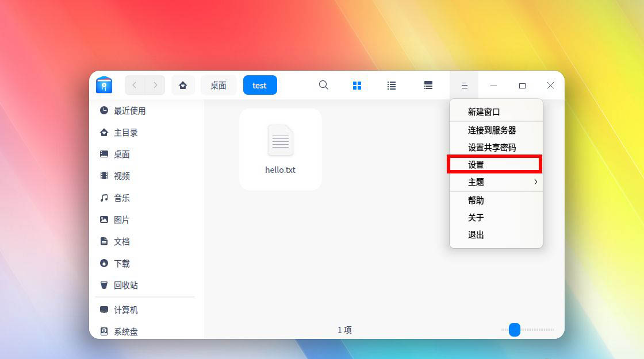644x359 pixels.
Task: Click the disk icon beside 系统盘
Action: pos(104,331)
